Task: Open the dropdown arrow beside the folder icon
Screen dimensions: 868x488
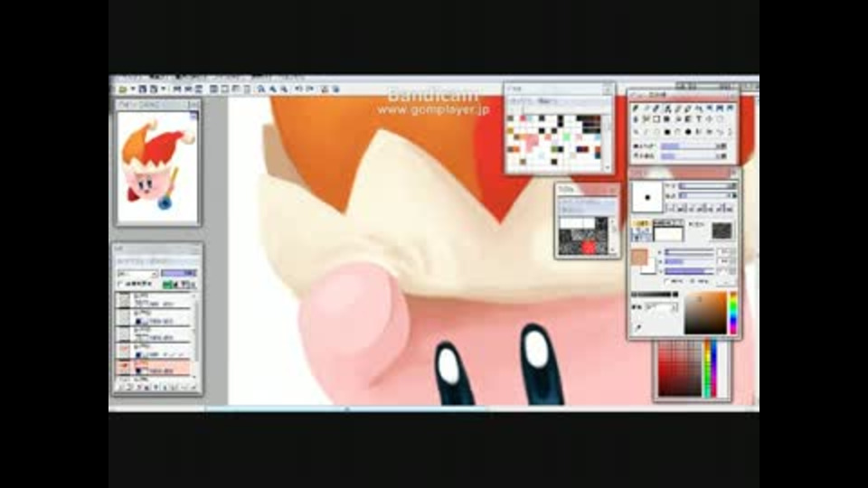Action: point(132,89)
